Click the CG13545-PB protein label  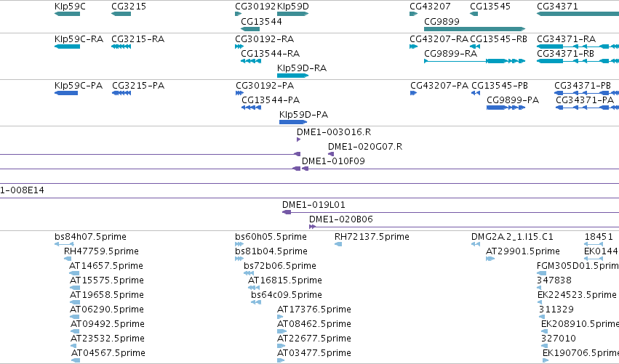500,86
